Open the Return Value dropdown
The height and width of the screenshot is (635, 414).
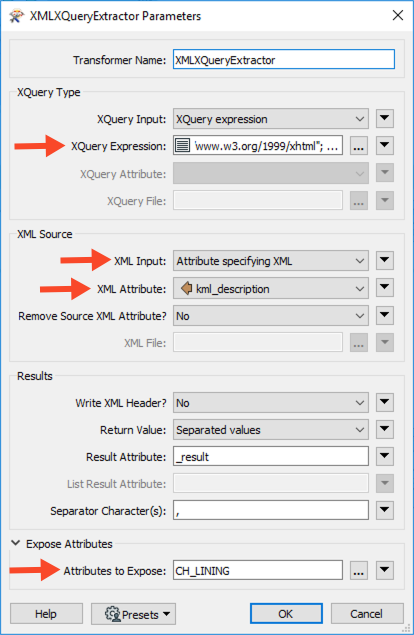(271, 430)
